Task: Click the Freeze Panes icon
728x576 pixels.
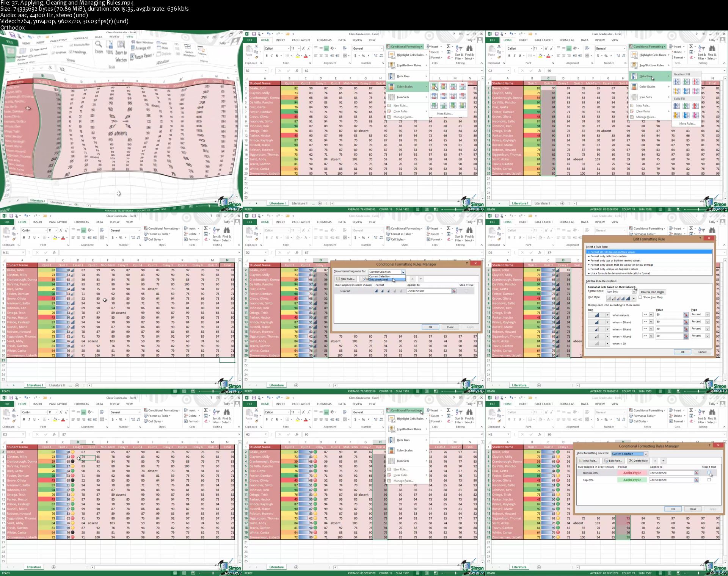Action: (133, 57)
